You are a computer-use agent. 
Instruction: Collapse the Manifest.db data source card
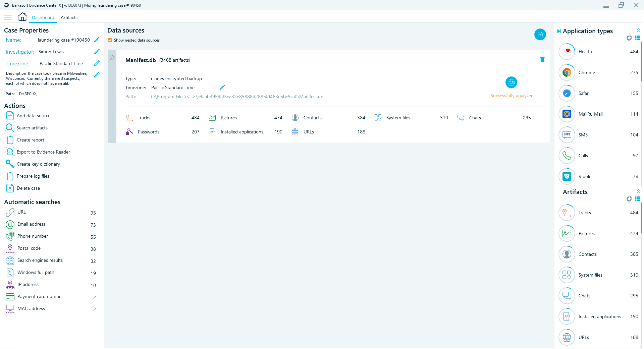click(112, 58)
